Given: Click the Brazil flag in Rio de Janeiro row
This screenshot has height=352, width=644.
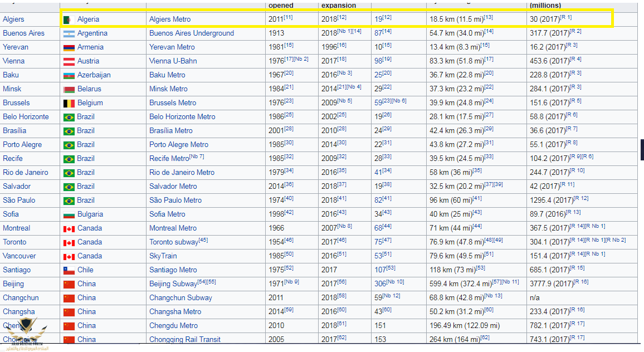Looking at the screenshot, I should pyautogui.click(x=69, y=173).
